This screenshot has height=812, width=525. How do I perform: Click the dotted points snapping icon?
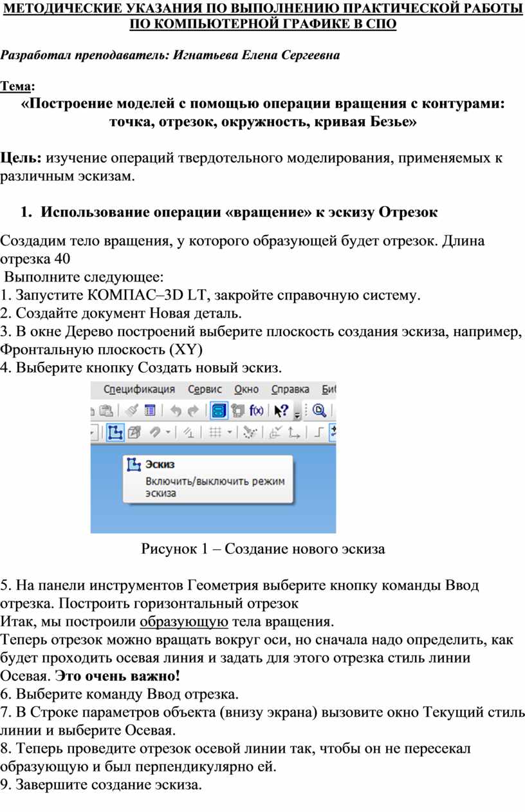tap(249, 433)
